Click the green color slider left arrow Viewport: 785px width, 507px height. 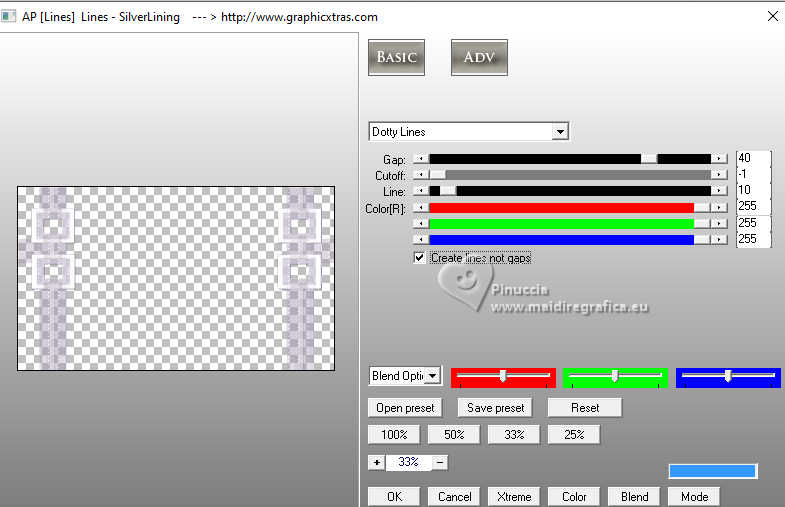[421, 224]
